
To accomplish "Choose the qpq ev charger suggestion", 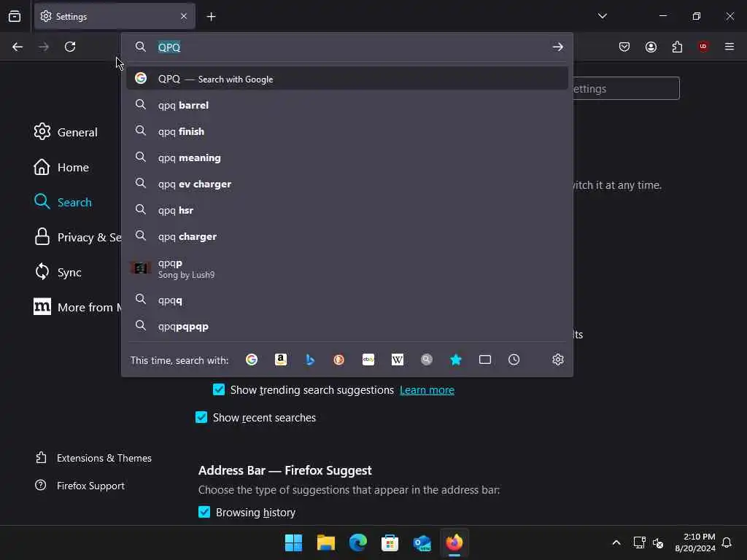I will (347, 184).
